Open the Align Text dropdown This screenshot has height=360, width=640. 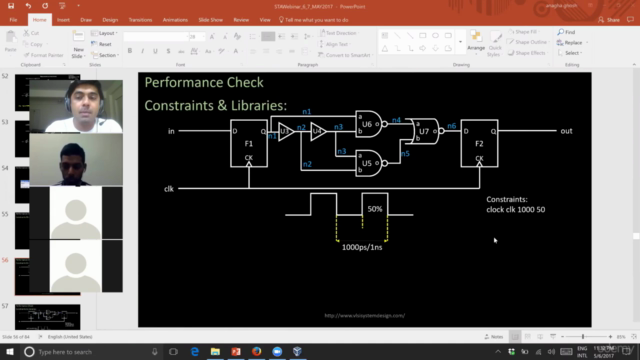pyautogui.click(x=335, y=44)
